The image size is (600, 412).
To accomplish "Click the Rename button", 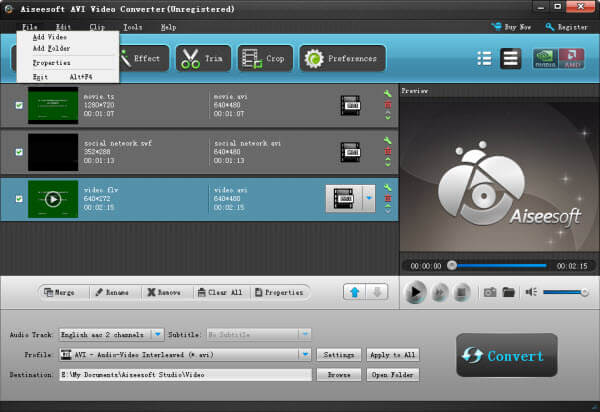I will 112,293.
